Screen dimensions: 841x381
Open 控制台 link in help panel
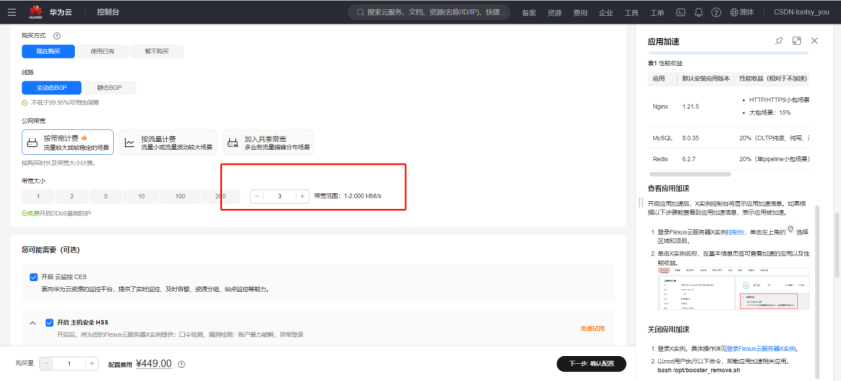point(734,232)
